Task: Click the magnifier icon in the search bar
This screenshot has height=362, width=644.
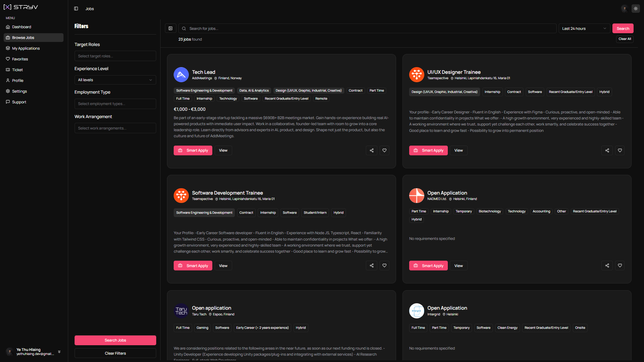Action: pyautogui.click(x=184, y=29)
